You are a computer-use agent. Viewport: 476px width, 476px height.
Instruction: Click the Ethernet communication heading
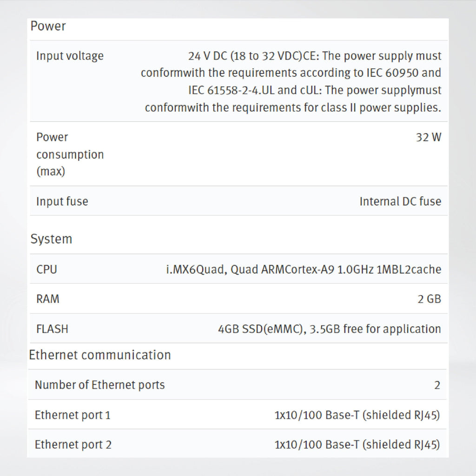[100, 355]
